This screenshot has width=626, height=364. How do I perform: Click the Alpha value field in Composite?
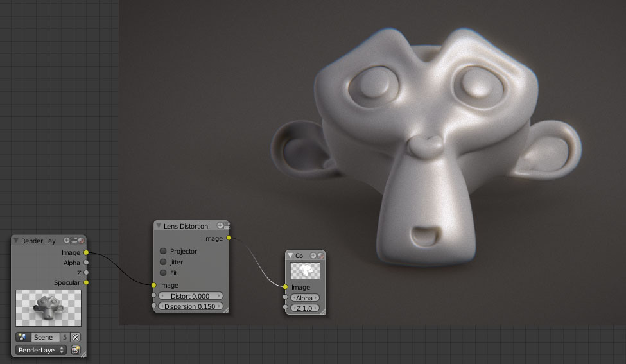[x=305, y=298]
